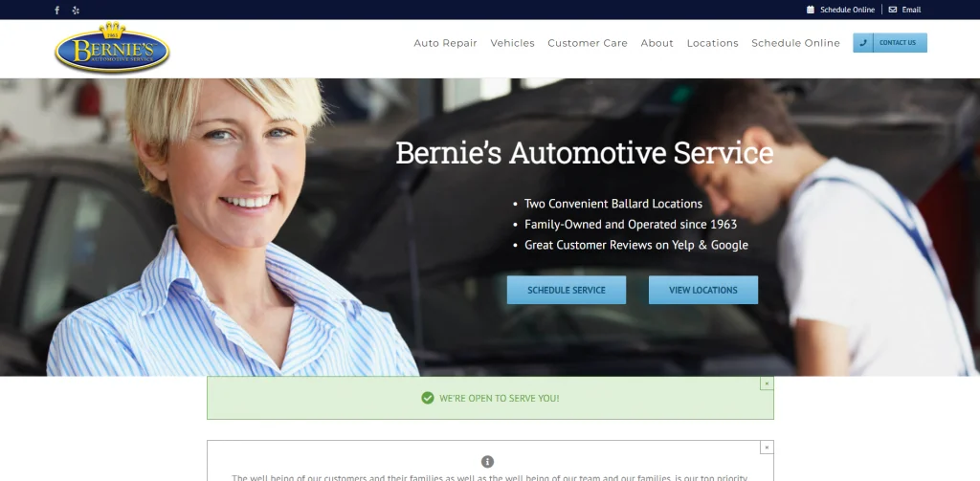
Task: Select Schedule Online in the main navigation
Action: (795, 43)
